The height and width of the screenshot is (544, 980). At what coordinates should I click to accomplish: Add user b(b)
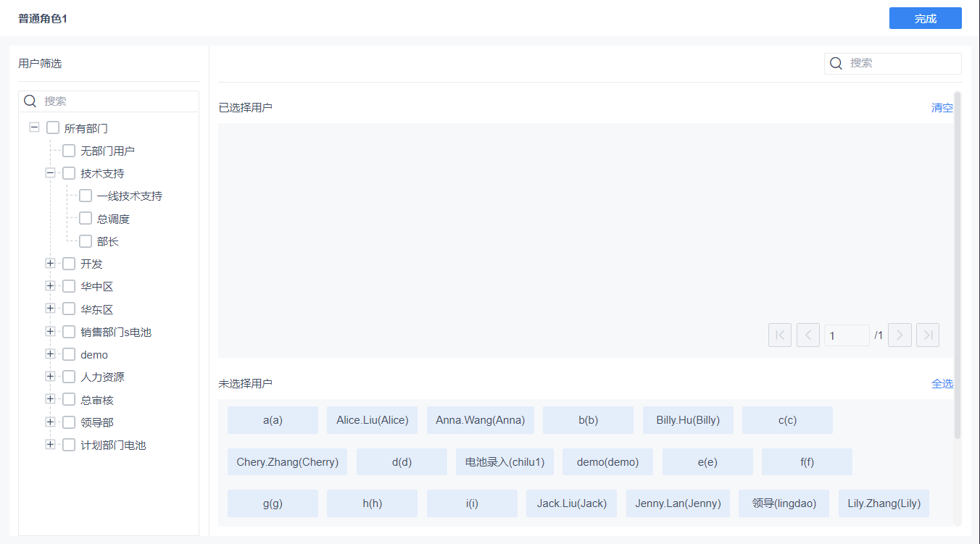[588, 420]
